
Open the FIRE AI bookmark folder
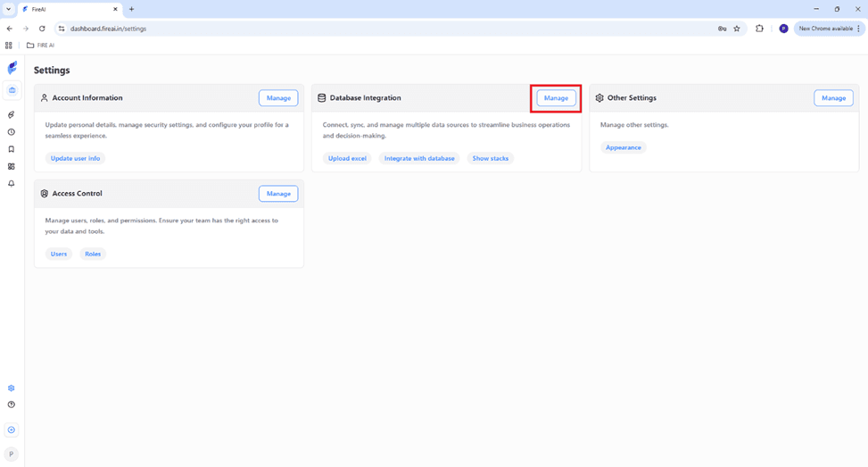click(x=40, y=45)
